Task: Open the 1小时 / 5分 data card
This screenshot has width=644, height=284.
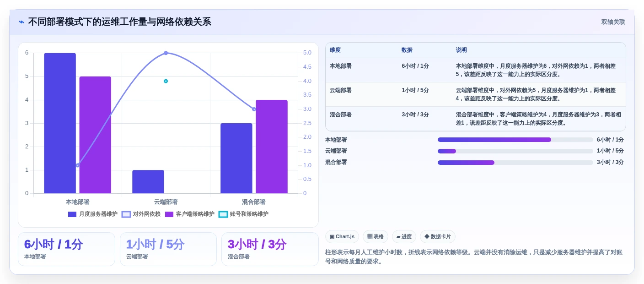Action: point(168,249)
